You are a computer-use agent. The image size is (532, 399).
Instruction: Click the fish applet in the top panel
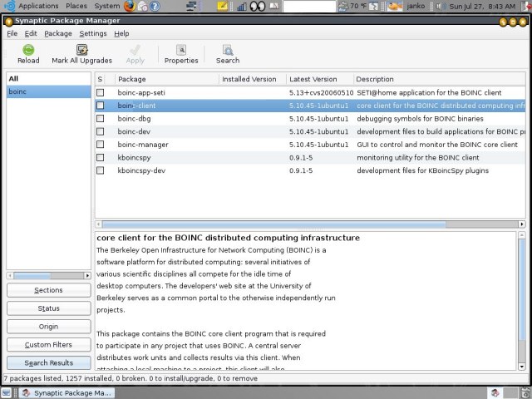[395, 6]
